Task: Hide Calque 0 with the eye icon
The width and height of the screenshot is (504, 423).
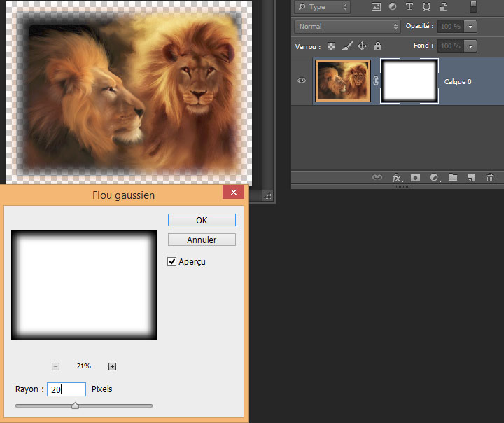Action: click(302, 81)
